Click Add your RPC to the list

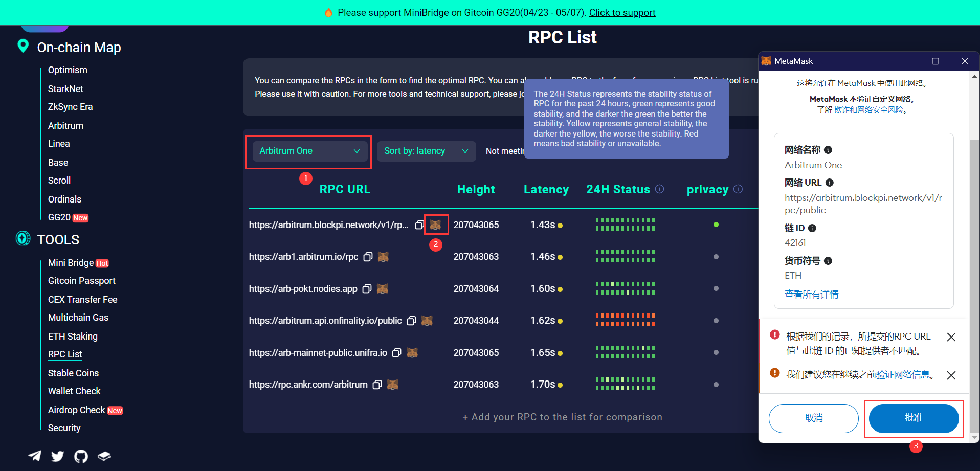click(x=562, y=417)
